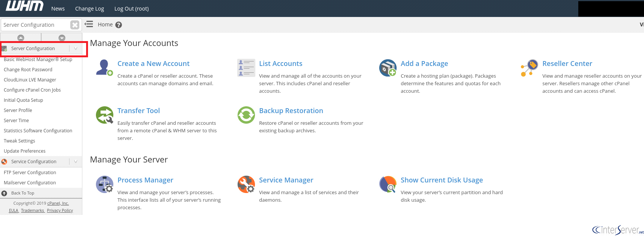Screen dimensions: 644x236
Task: Open List Accounts link
Action: (x=281, y=64)
